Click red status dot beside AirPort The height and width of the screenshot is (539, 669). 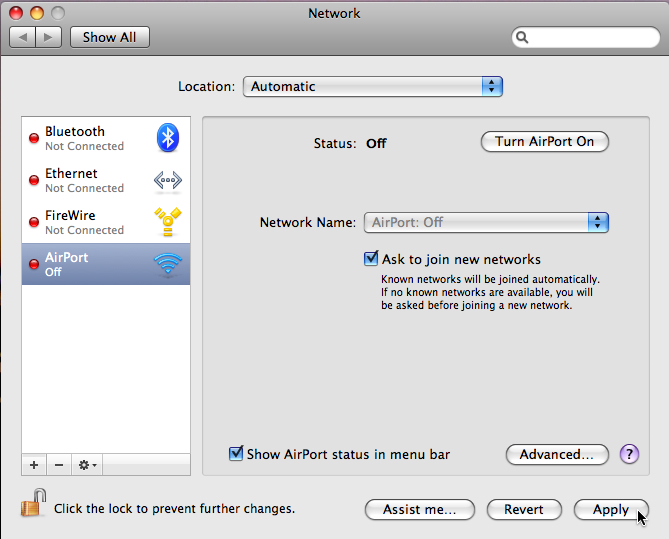click(x=34, y=264)
